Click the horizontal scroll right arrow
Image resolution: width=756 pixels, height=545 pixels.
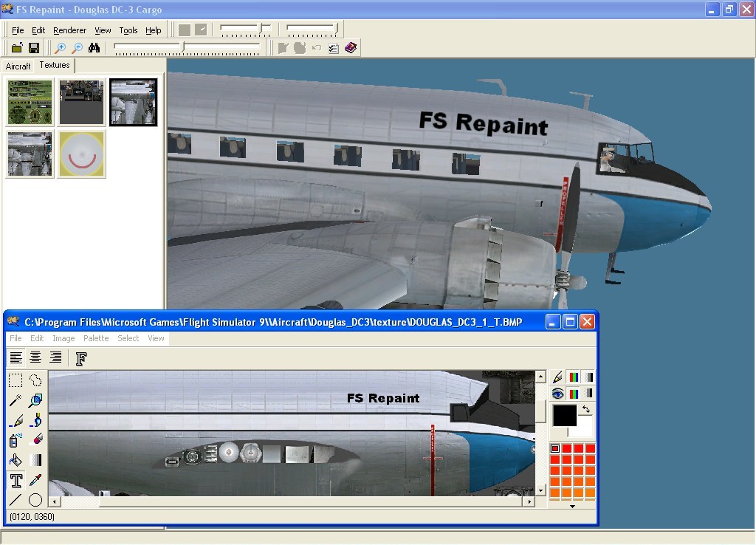pyautogui.click(x=529, y=501)
